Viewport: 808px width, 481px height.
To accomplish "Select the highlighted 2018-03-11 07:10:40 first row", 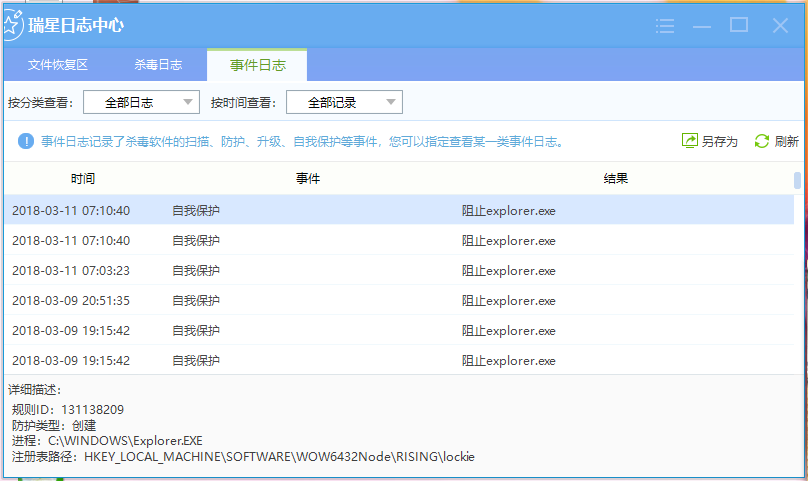I will click(x=399, y=210).
